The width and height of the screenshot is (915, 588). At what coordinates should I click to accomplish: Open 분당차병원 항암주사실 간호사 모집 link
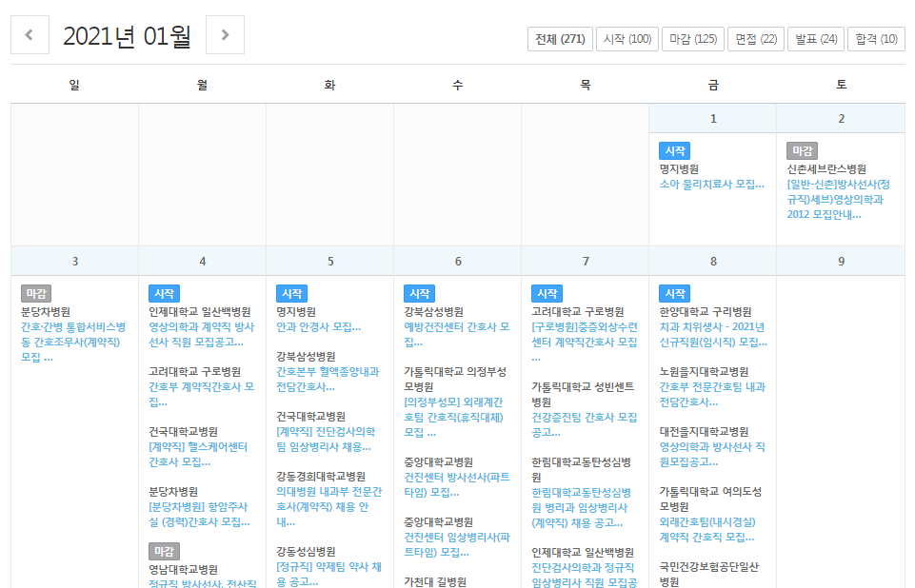pos(199,515)
